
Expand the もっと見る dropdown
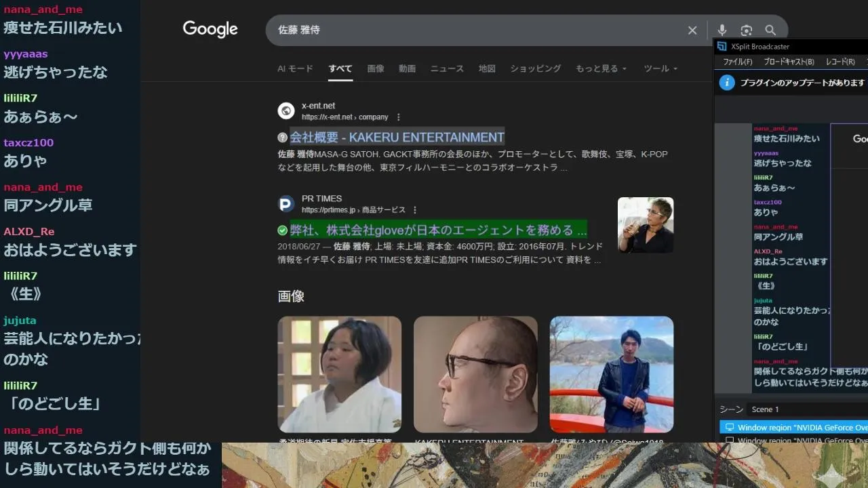point(601,68)
